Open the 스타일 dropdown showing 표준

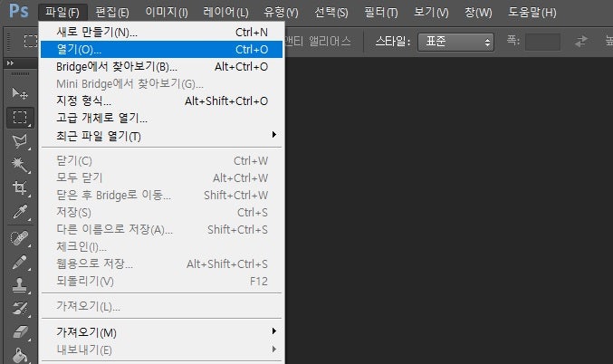pyautogui.click(x=455, y=42)
